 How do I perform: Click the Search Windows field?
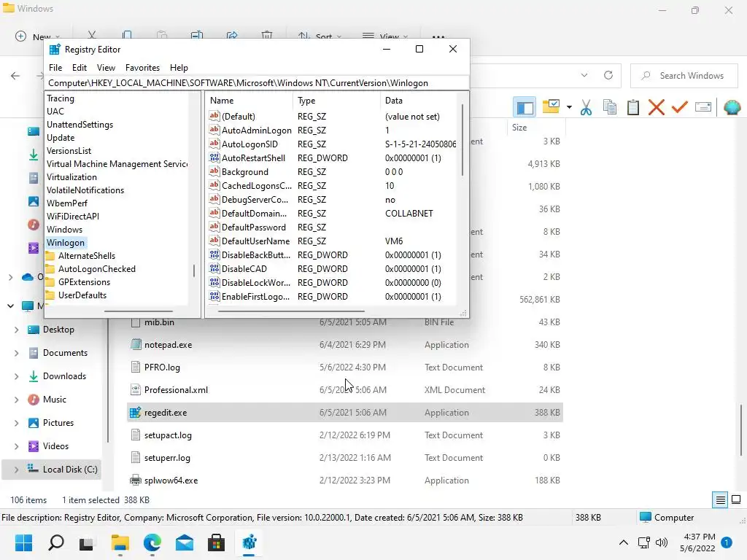click(x=684, y=76)
